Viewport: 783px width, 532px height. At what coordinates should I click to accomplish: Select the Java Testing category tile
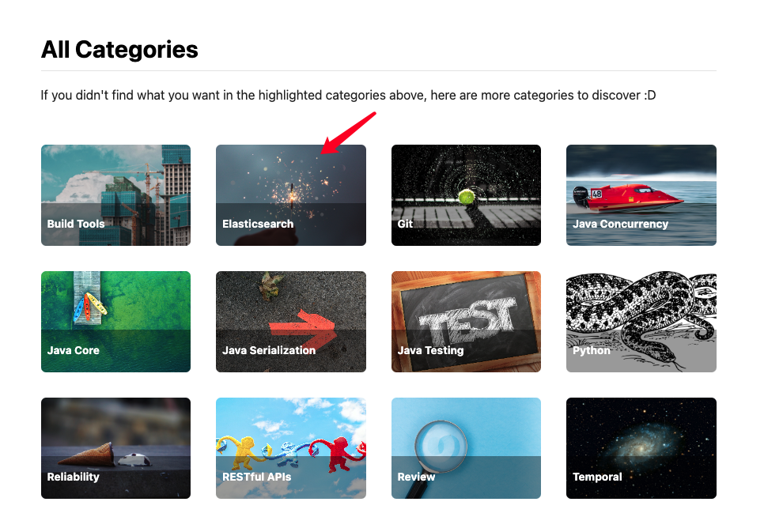466,322
